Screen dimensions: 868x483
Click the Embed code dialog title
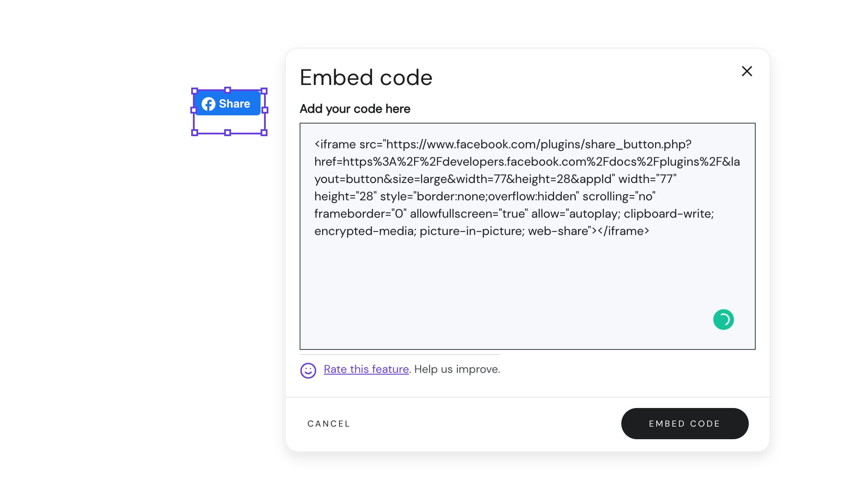tap(366, 77)
